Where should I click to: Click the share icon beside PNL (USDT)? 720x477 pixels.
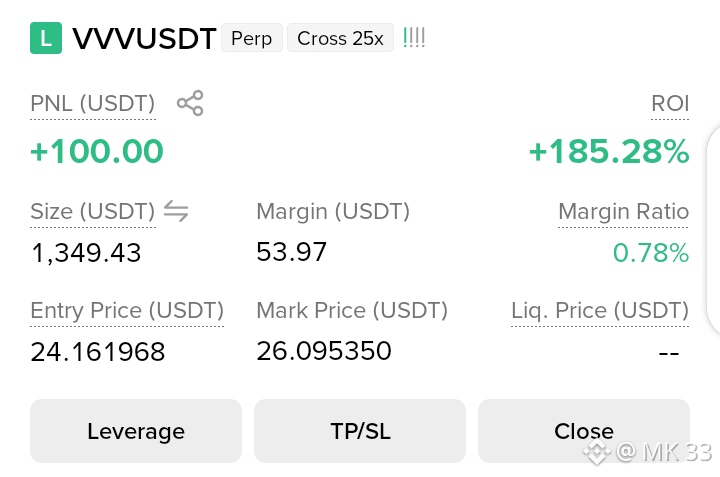coord(190,103)
